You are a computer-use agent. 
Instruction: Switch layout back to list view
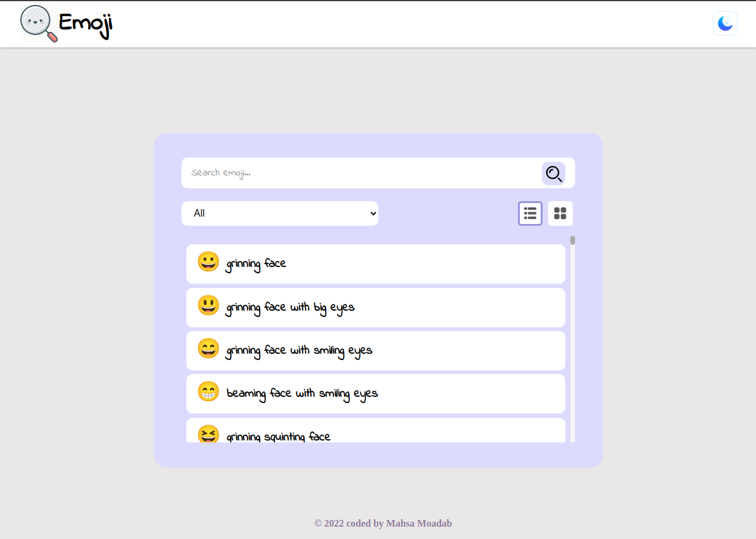(530, 214)
